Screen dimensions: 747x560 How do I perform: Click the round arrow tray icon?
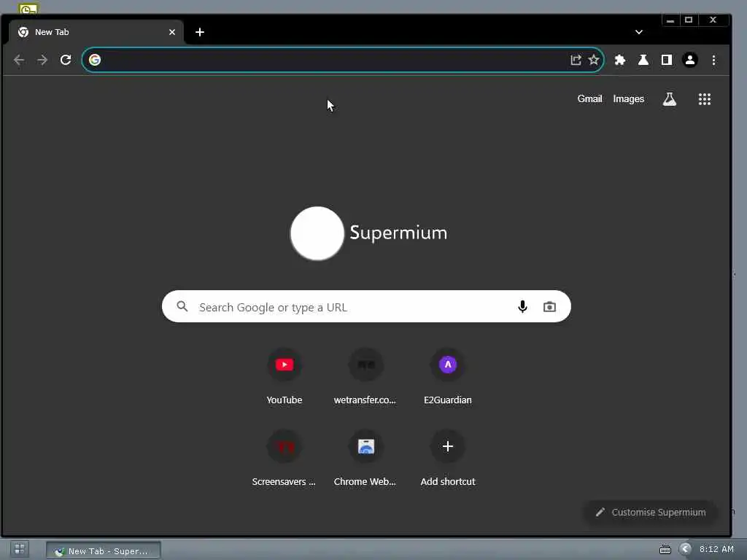coord(685,549)
